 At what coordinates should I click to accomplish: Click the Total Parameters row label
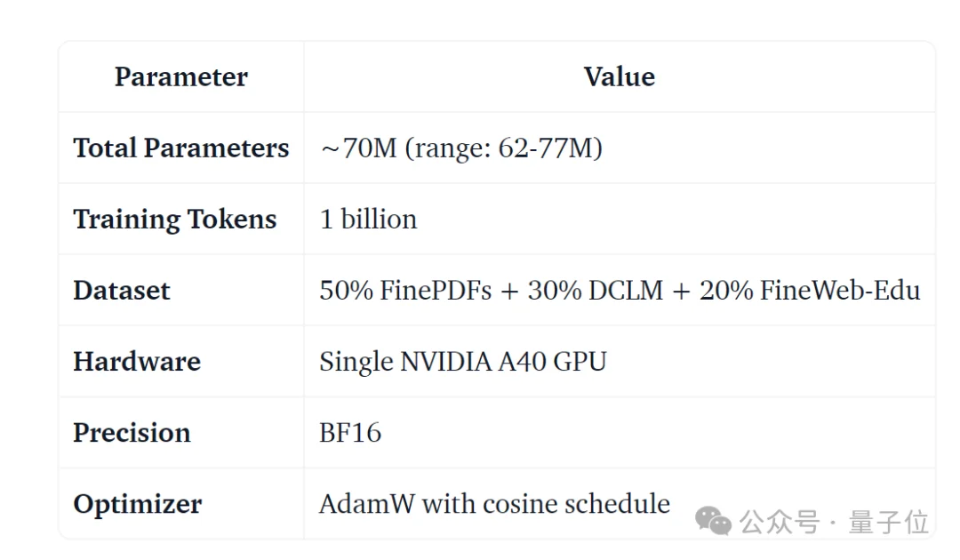tap(181, 148)
